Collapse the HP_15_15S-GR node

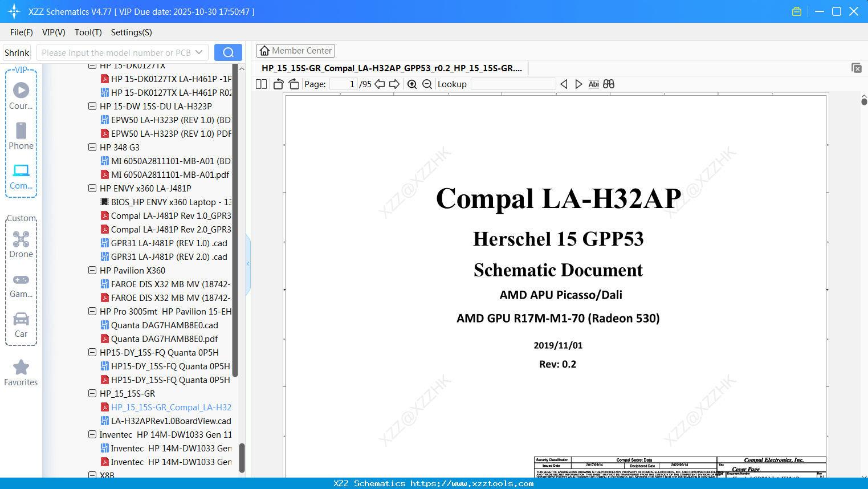[x=92, y=393]
